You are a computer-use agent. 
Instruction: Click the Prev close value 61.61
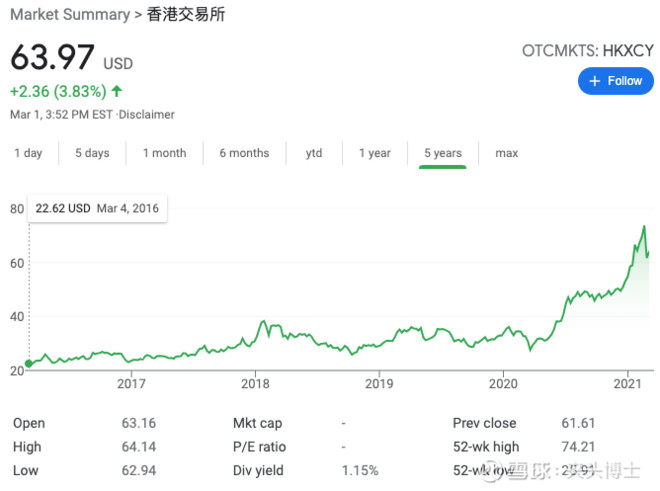578,423
